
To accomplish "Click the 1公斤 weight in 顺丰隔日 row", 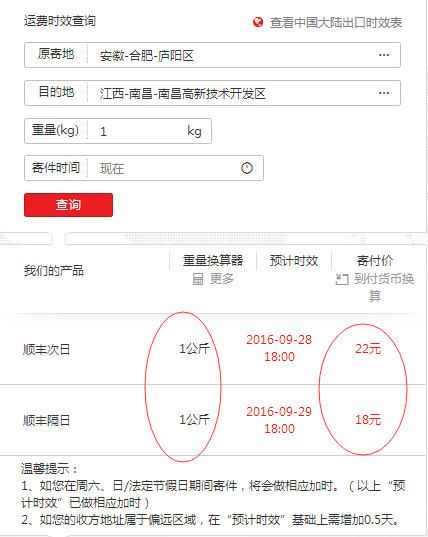I will click(x=194, y=420).
